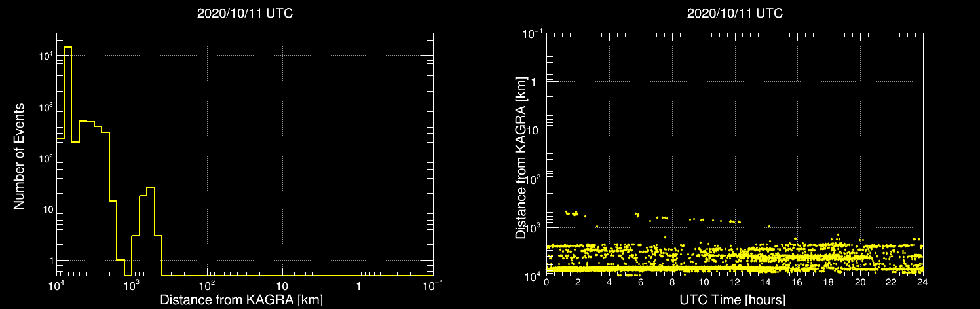This screenshot has width=980, height=309.
Task: Click the scatter plot's title 2020/10/11 UTC
Action: (734, 14)
